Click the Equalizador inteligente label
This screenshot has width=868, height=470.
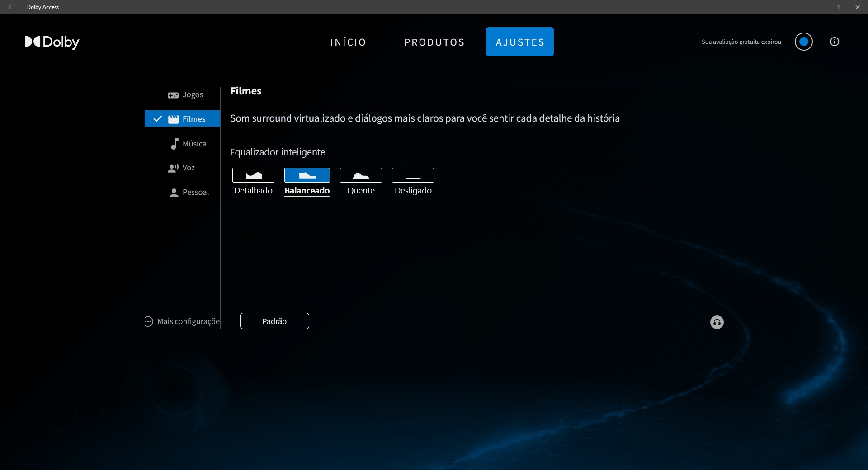[x=278, y=152]
